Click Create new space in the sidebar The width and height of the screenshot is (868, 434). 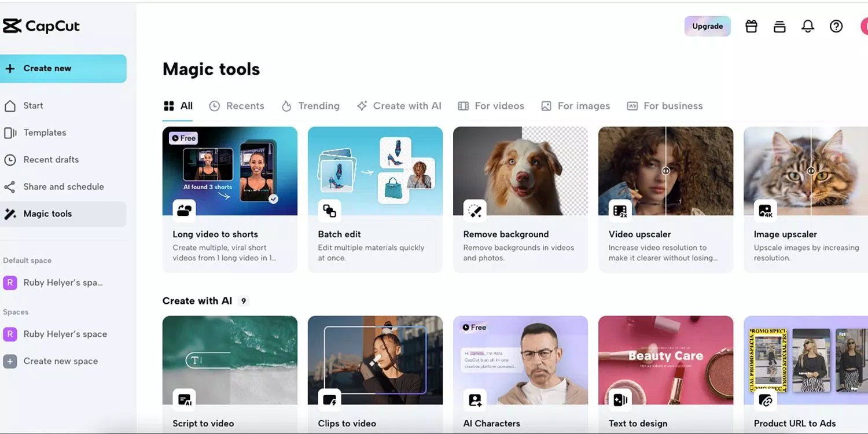click(61, 361)
